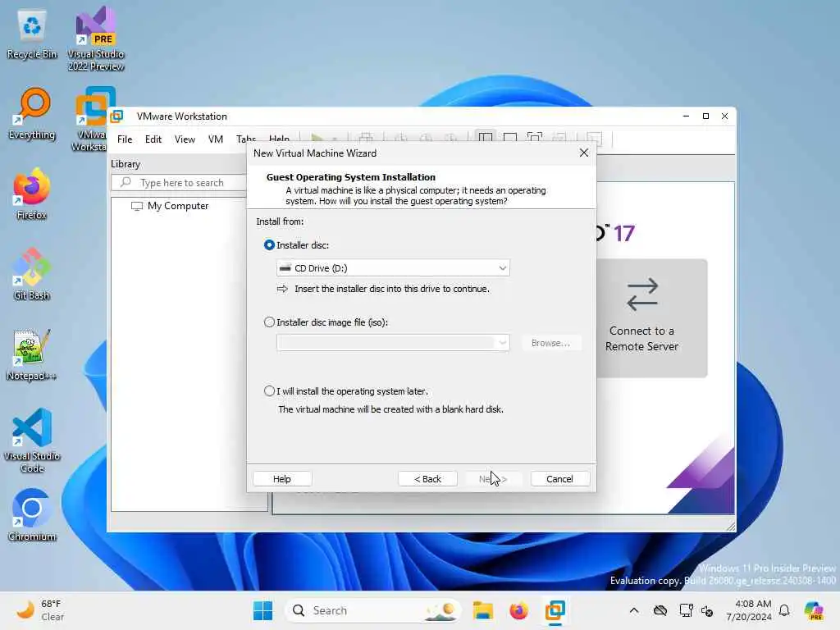
Task: Go back with the < Back button
Action: pyautogui.click(x=427, y=479)
